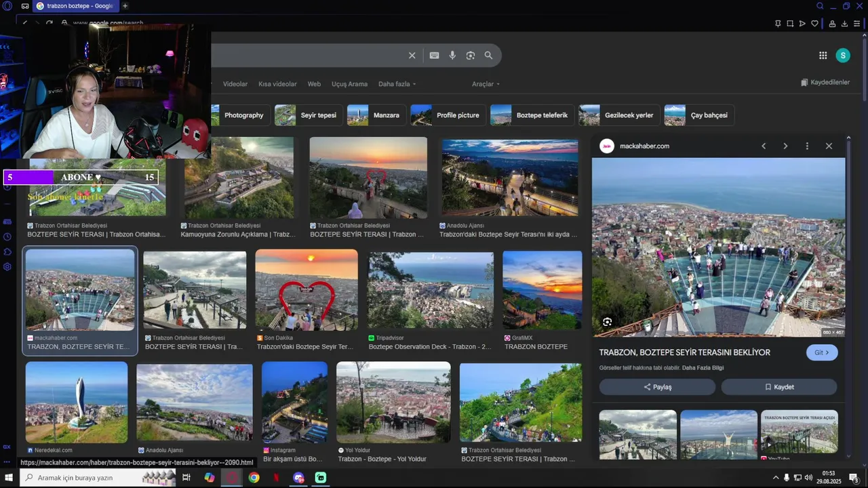Show previous image in preview panel
Image resolution: width=868 pixels, height=488 pixels.
(x=764, y=146)
